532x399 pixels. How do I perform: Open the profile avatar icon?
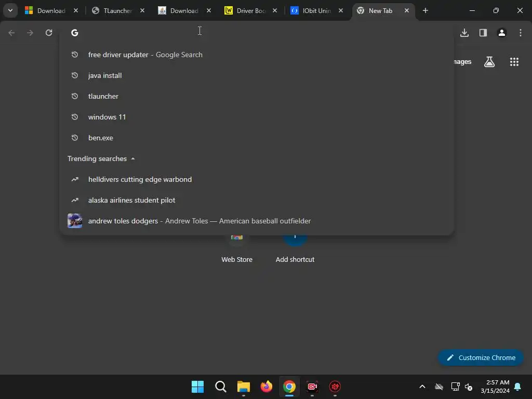pyautogui.click(x=502, y=33)
